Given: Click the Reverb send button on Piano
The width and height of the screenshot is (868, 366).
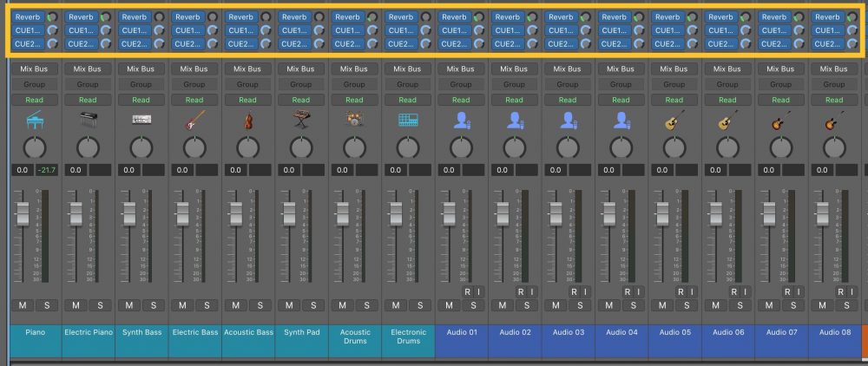Looking at the screenshot, I should tap(29, 16).
